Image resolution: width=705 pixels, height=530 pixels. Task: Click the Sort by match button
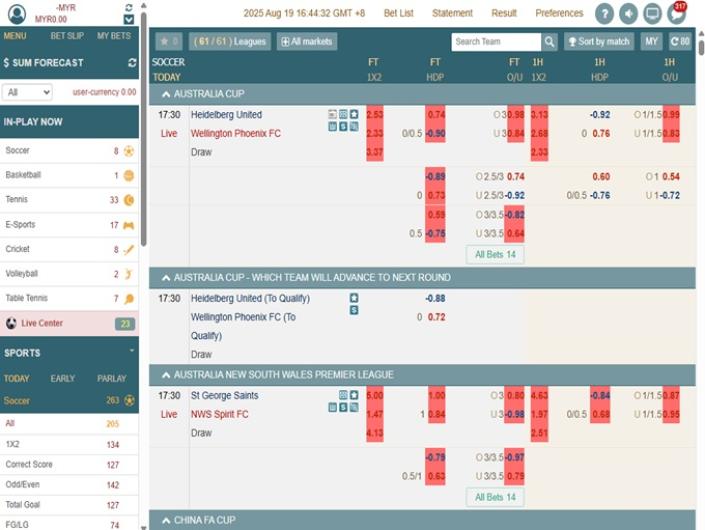point(598,42)
